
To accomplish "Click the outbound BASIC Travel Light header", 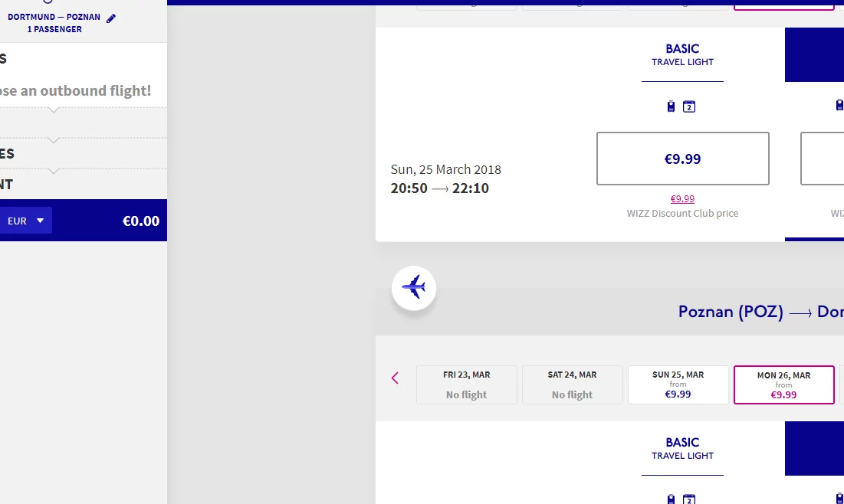I will tap(682, 55).
